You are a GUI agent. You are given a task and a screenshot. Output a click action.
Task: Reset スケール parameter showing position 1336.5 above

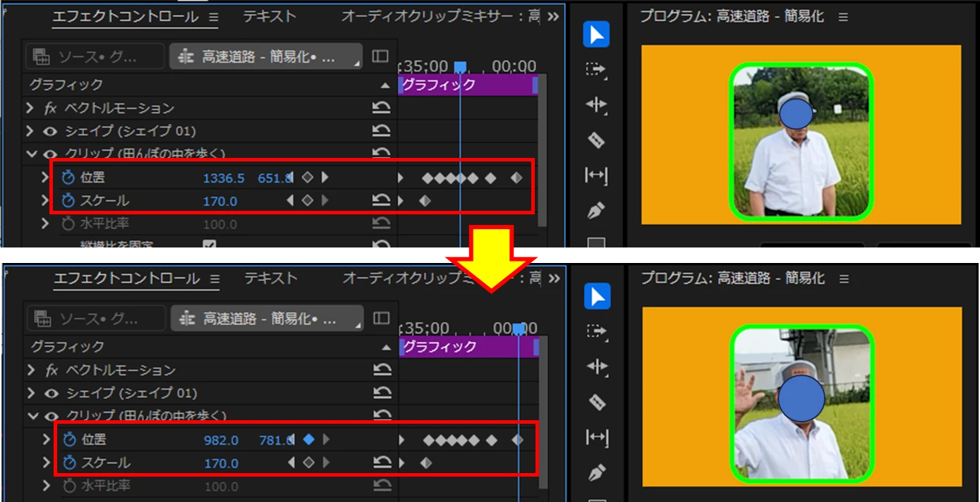381,201
